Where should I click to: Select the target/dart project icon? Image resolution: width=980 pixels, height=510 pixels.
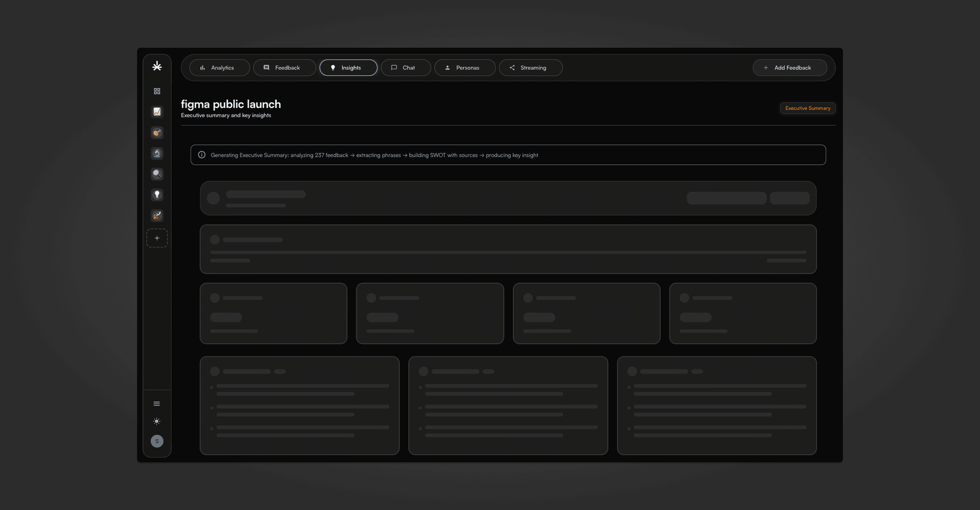[x=157, y=132]
